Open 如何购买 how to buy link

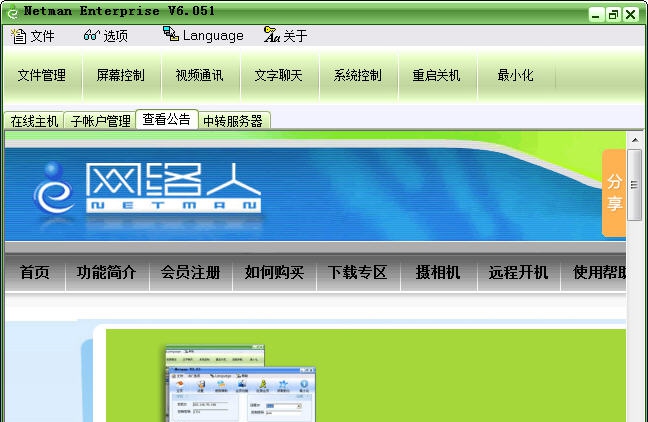274,272
